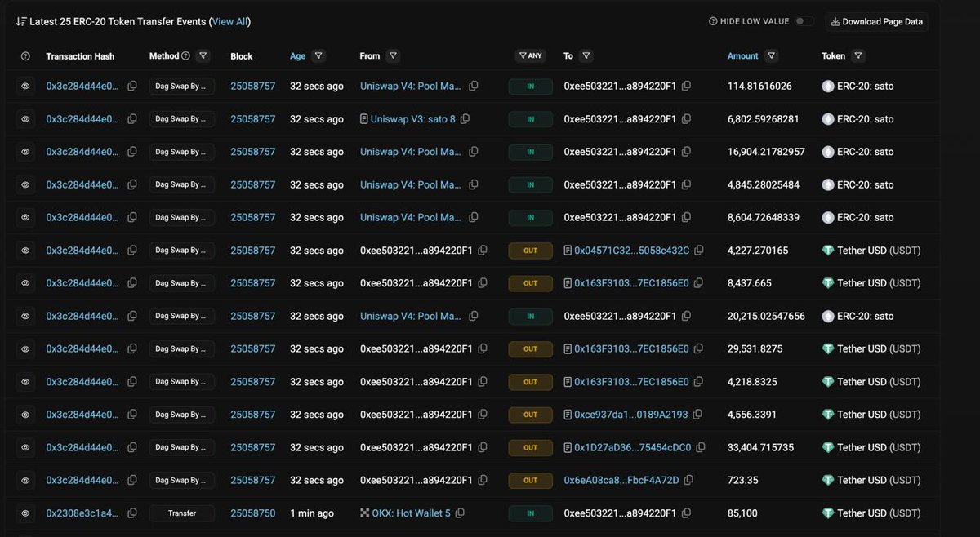The height and width of the screenshot is (537, 980).
Task: Click the Tether icon in the 29,531.8275 row
Action: (828, 349)
